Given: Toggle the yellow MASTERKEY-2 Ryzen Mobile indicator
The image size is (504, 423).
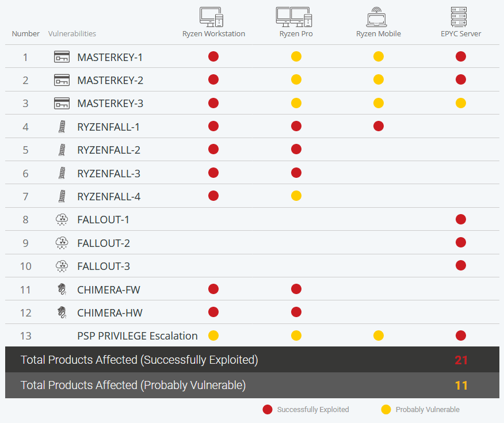Looking at the screenshot, I should (x=378, y=79).
